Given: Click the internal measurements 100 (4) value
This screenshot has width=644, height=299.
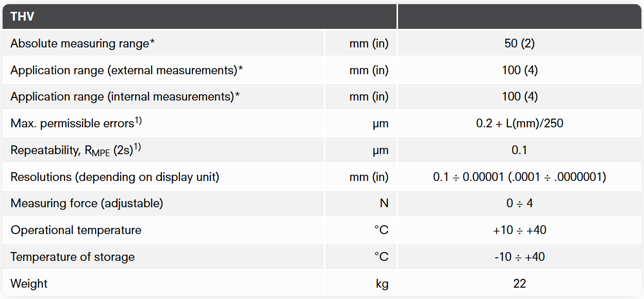Looking at the screenshot, I should (x=519, y=97).
